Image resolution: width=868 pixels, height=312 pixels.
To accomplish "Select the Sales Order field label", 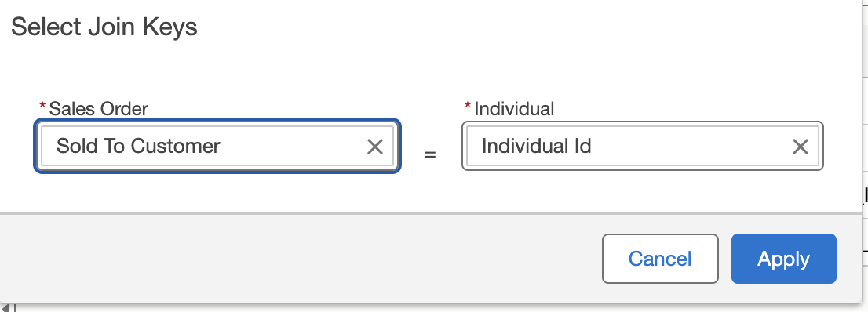I will [x=99, y=108].
